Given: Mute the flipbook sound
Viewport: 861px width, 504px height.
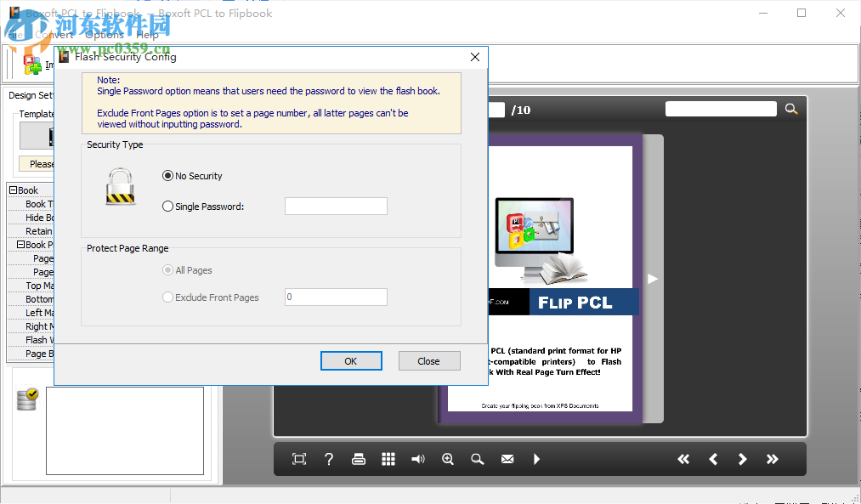Looking at the screenshot, I should 417,459.
